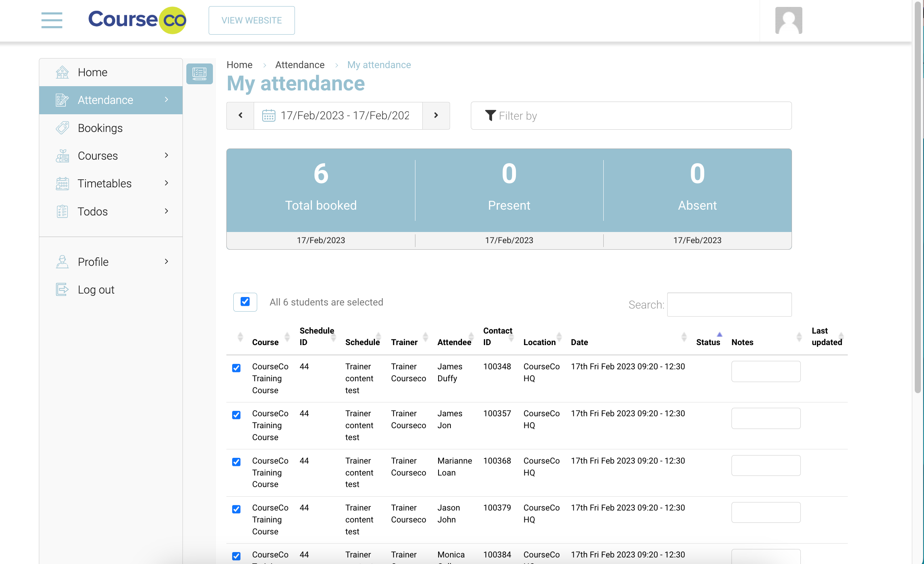
Task: Click the Search input field
Action: 729,304
